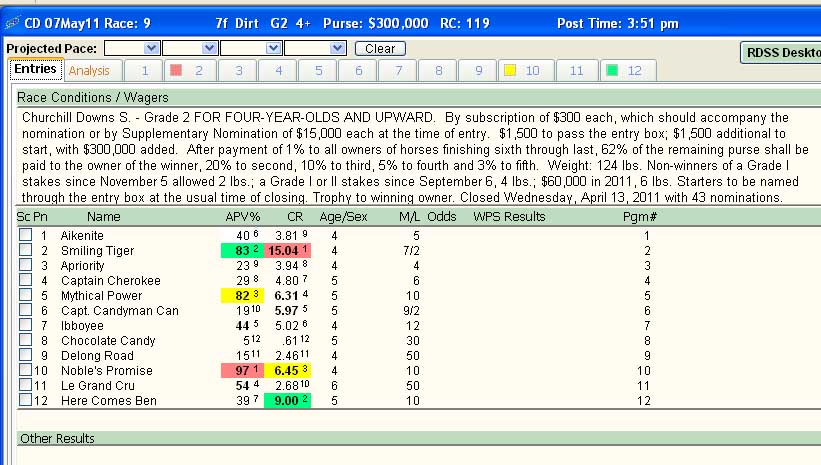Click the Odds column header
The height and width of the screenshot is (465, 821).
[x=441, y=217]
